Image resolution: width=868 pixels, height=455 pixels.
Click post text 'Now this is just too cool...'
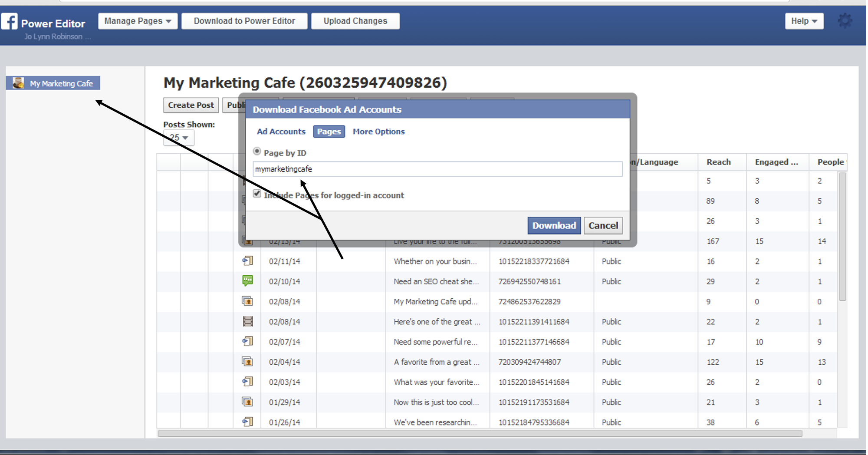(x=436, y=402)
